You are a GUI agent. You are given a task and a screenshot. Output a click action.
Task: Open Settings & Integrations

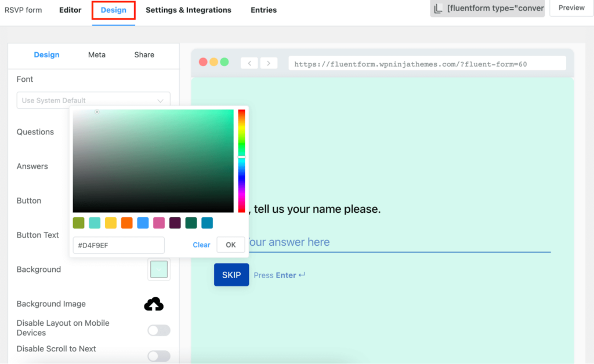pos(188,10)
